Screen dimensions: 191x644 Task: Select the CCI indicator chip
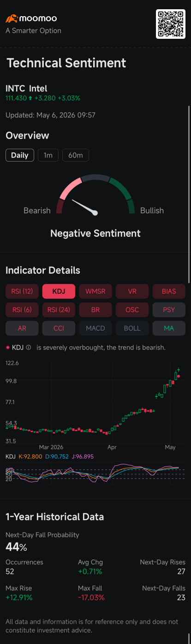(59, 328)
